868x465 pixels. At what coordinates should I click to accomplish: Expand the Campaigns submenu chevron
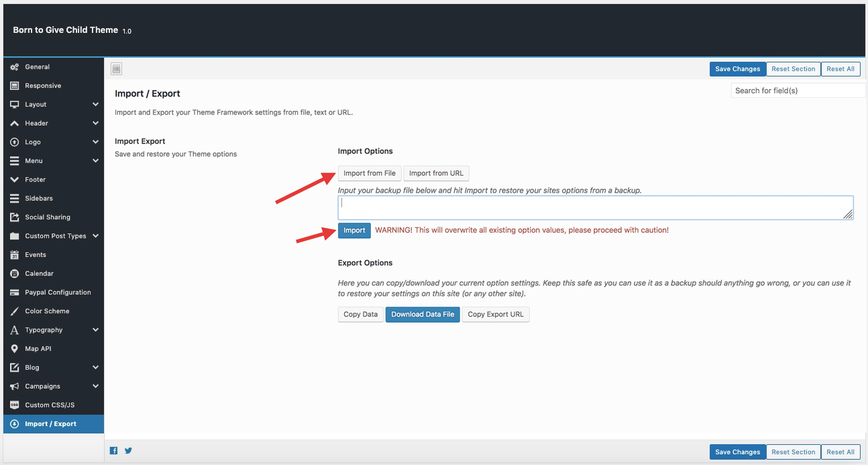95,386
